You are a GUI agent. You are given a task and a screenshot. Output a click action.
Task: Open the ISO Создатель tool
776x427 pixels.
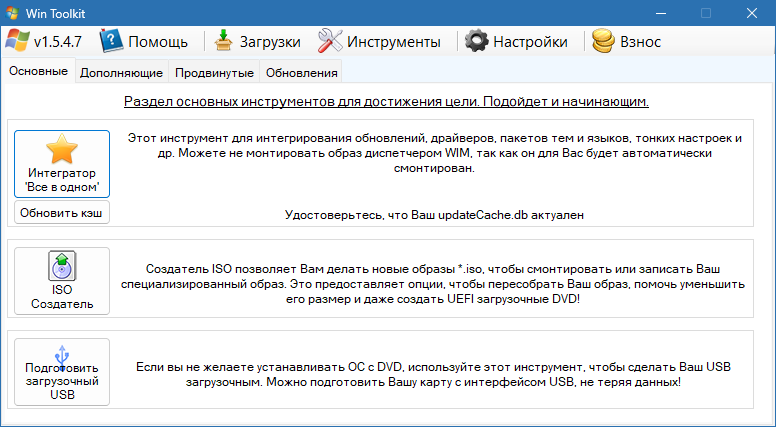click(x=62, y=281)
